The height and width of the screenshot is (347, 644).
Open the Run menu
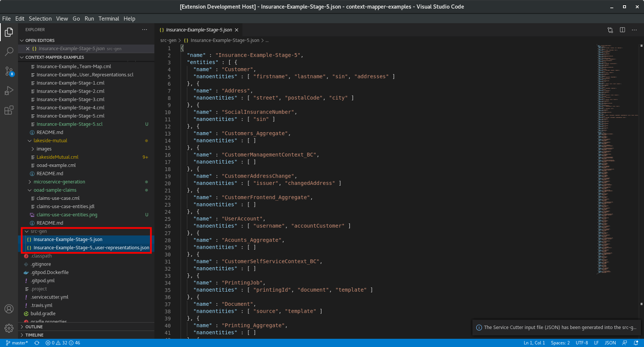point(89,18)
